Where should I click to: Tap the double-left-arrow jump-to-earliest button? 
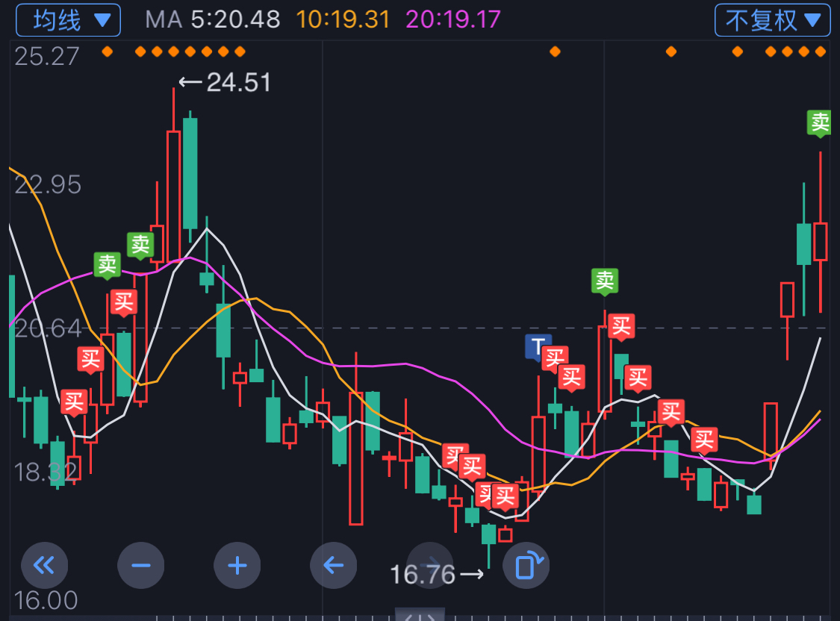pyautogui.click(x=45, y=565)
